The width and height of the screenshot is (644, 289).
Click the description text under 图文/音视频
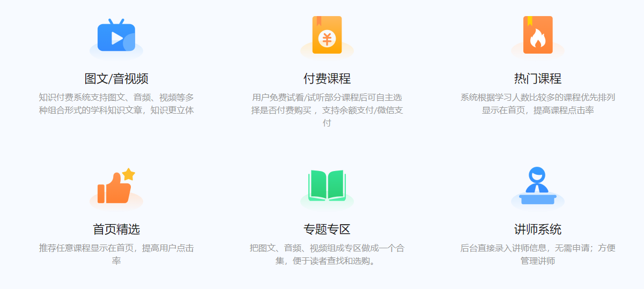tap(116, 104)
